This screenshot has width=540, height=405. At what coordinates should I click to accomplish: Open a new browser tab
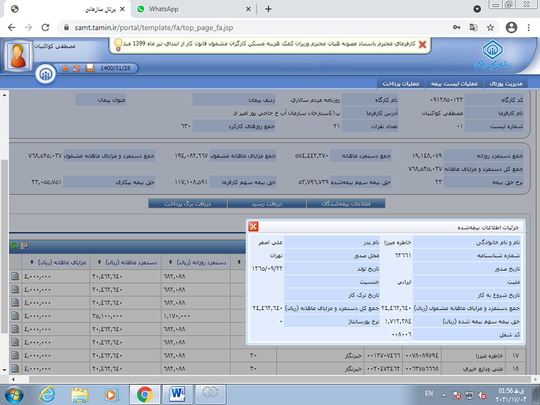[268, 9]
